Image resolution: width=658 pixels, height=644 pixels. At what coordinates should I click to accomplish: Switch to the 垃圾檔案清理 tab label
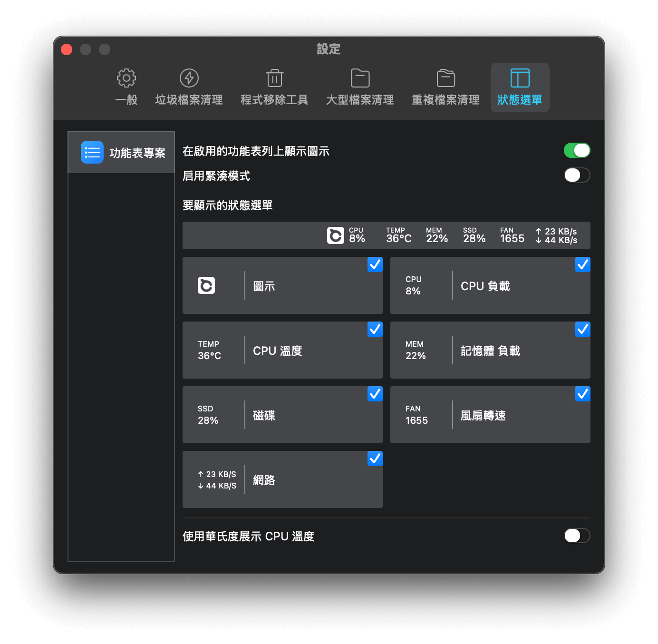pos(189,100)
